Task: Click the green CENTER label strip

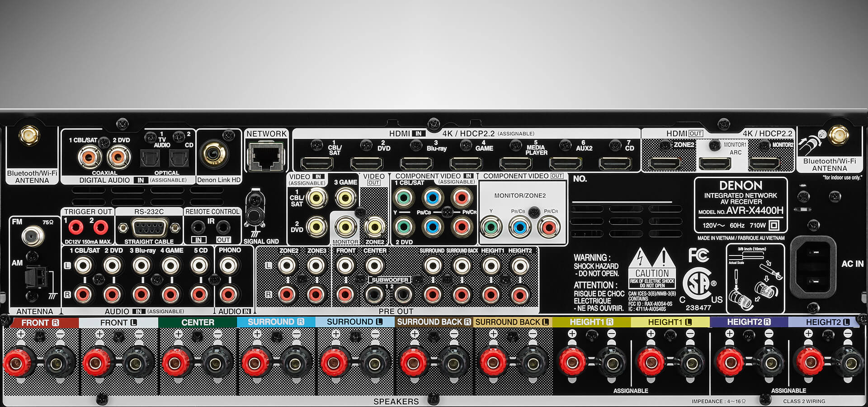Action: click(198, 322)
